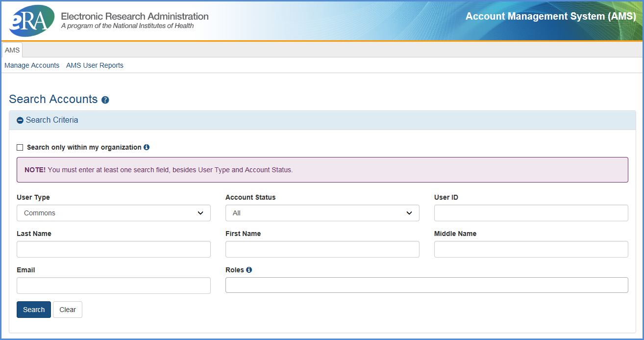Click the NOTE! message text

click(158, 170)
